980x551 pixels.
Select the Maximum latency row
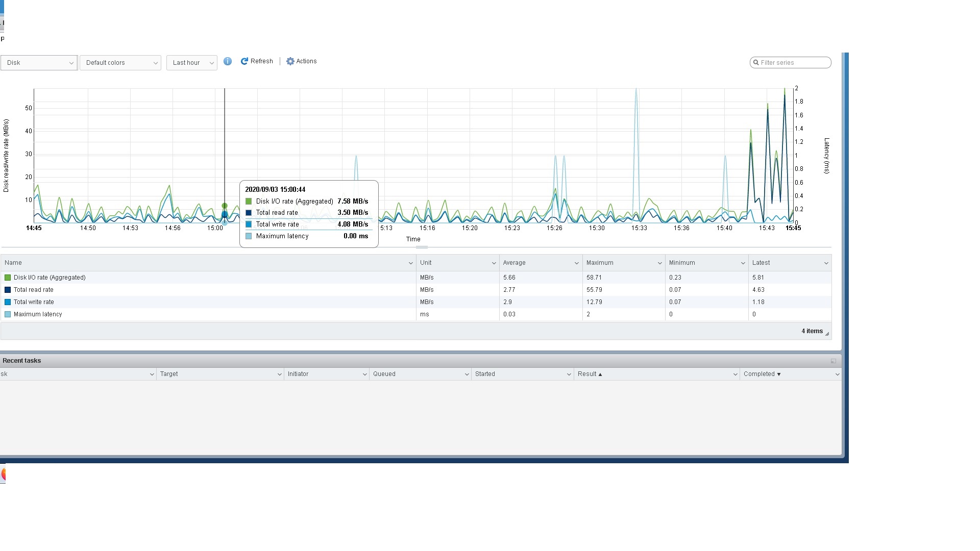416,314
